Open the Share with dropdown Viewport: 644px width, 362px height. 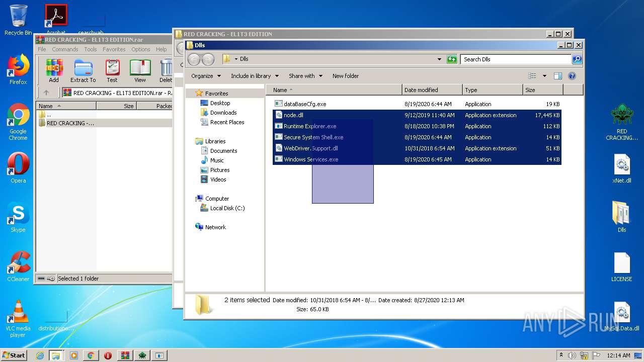pos(305,76)
